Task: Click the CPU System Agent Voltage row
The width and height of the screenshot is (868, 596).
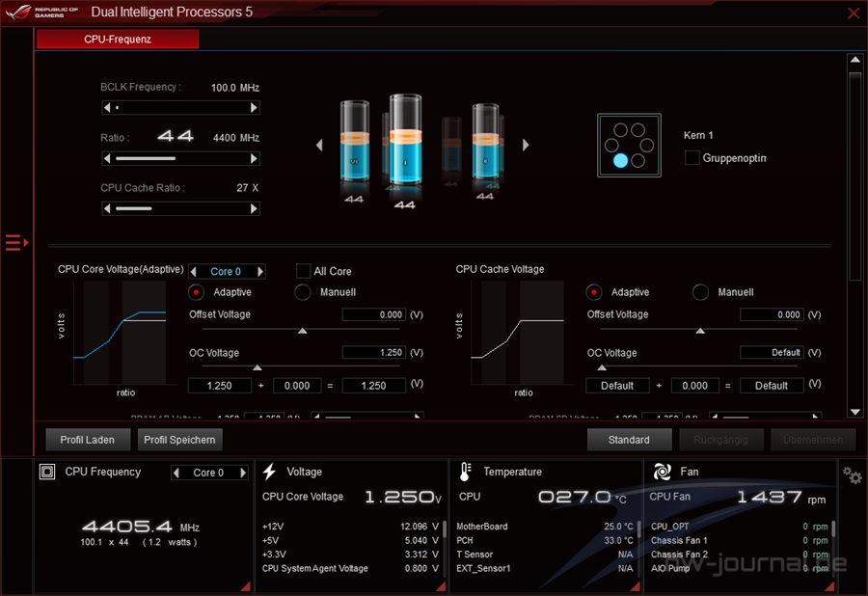Action: (350, 568)
